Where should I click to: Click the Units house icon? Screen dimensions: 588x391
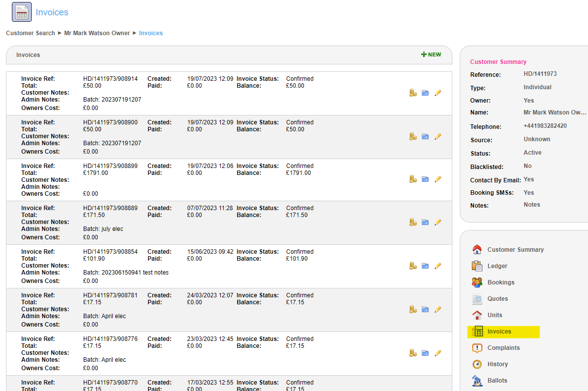point(477,315)
